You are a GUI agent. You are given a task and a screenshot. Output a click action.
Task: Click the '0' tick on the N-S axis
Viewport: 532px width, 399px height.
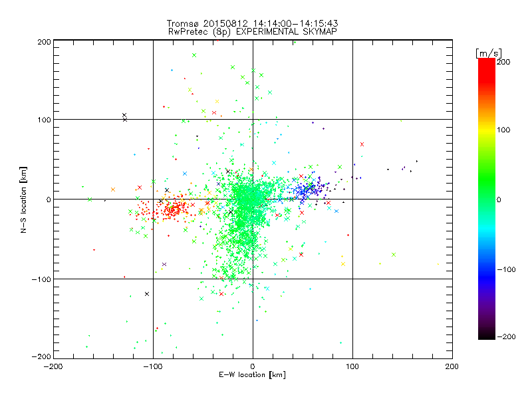coord(49,199)
